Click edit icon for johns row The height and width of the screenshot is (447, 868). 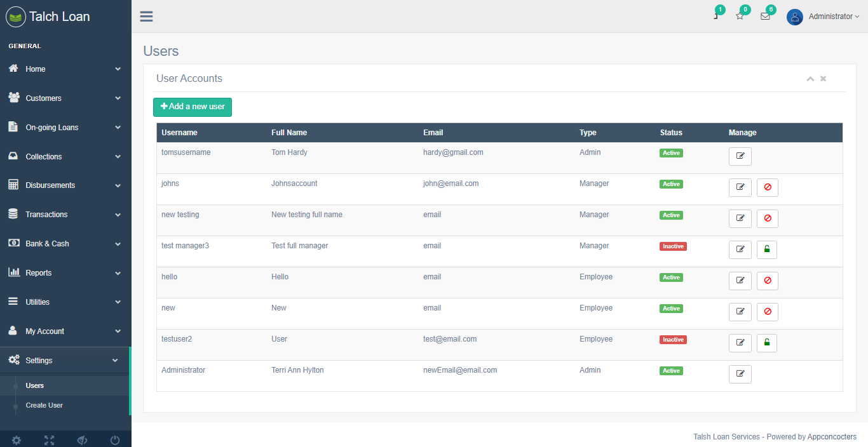(740, 188)
